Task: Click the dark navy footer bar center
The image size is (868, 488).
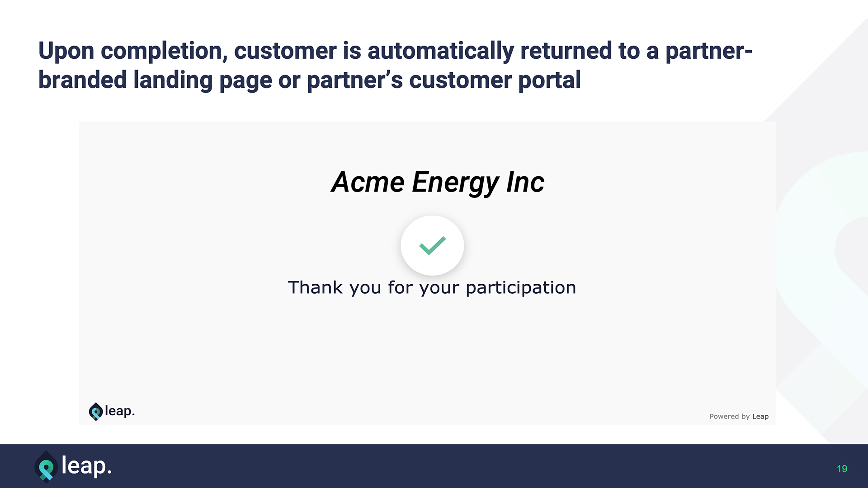Action: pyautogui.click(x=434, y=466)
